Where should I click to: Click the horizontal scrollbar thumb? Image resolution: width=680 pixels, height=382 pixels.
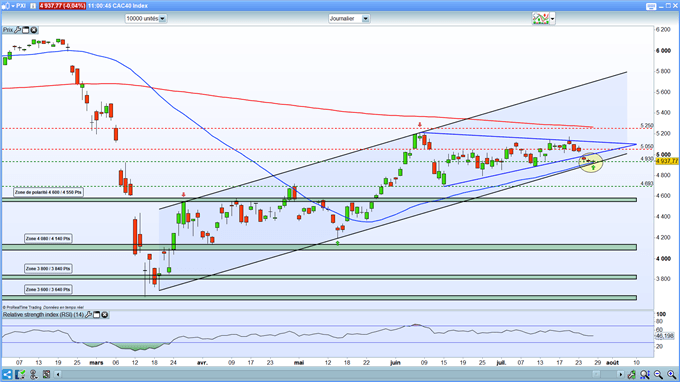click(597, 374)
